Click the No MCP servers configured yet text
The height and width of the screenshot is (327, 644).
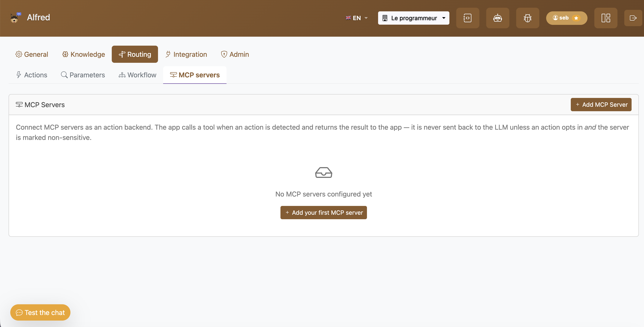click(323, 194)
